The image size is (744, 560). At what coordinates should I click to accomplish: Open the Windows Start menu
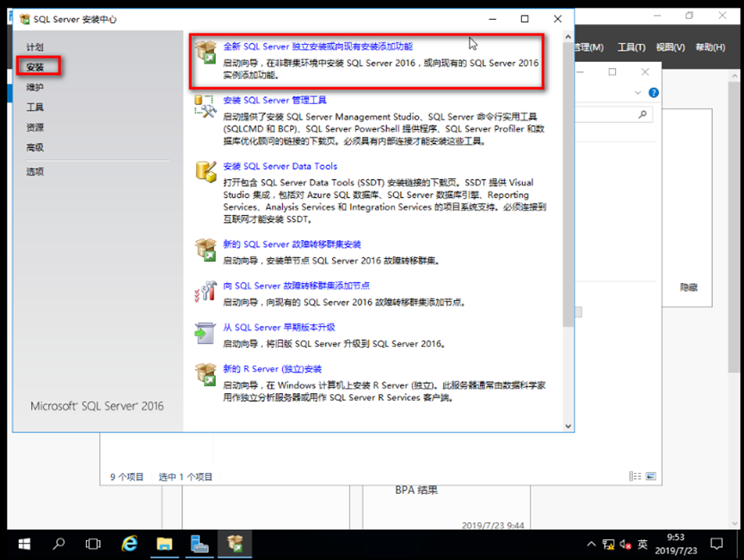click(x=24, y=544)
